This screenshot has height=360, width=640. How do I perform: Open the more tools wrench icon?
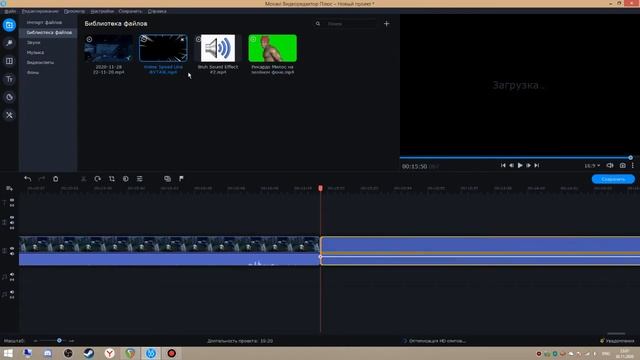pyautogui.click(x=9, y=115)
